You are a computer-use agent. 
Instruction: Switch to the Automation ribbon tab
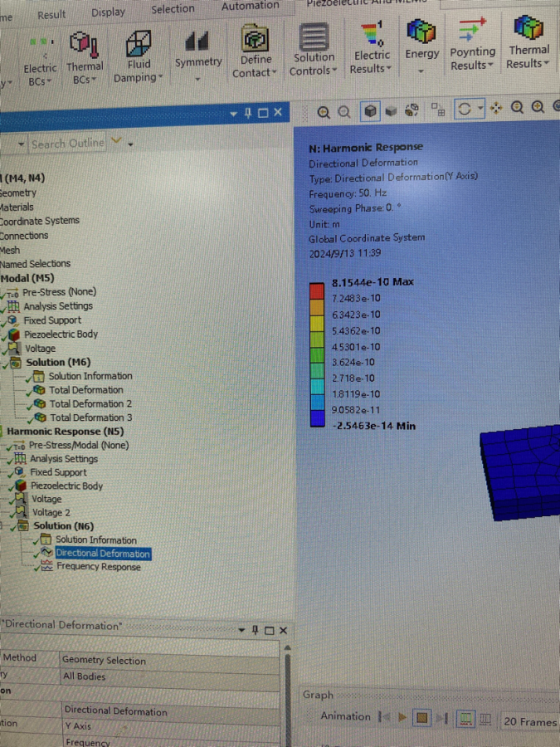click(250, 6)
